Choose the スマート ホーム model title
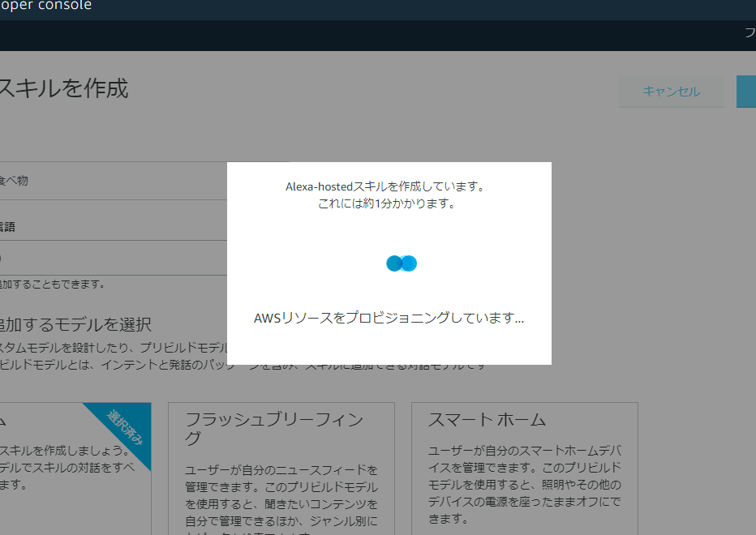This screenshot has height=535, width=756. point(487,419)
